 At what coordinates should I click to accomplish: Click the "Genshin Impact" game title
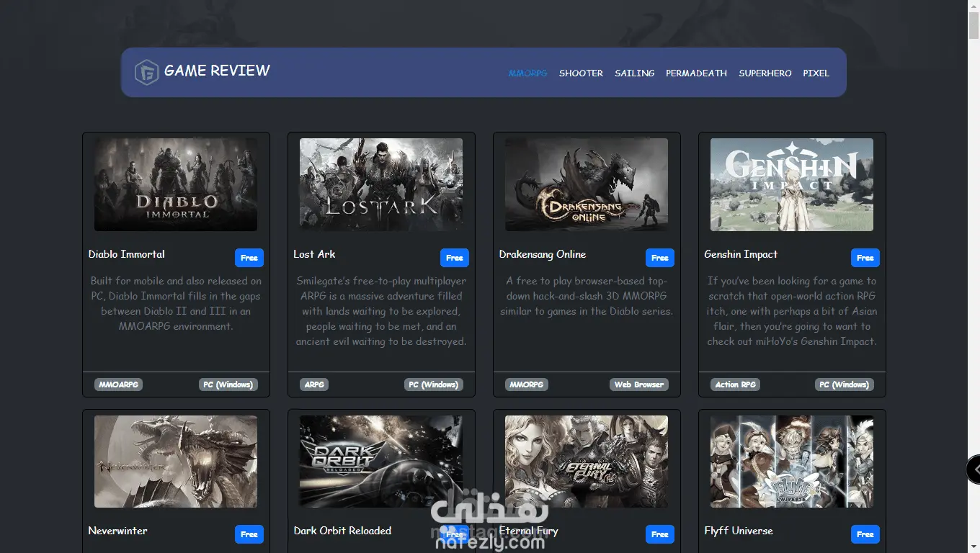(x=741, y=254)
